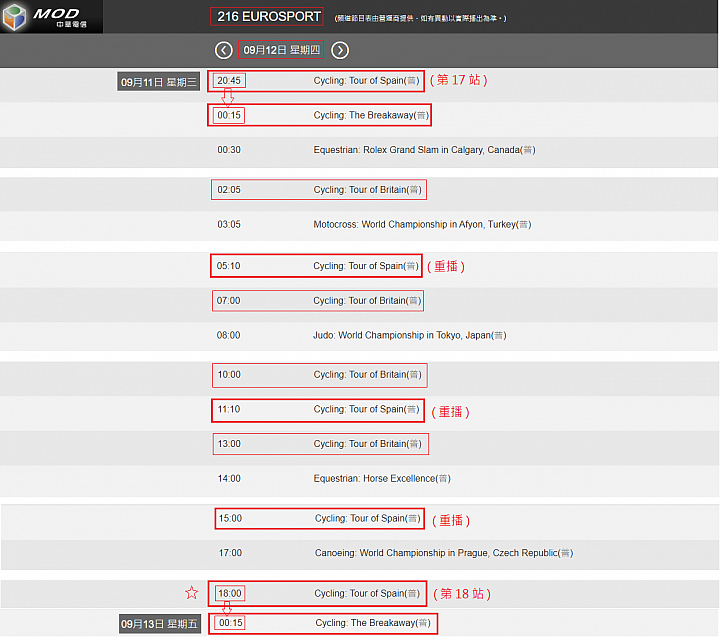
Task: Select the 02:05 time entry
Action: pos(229,190)
